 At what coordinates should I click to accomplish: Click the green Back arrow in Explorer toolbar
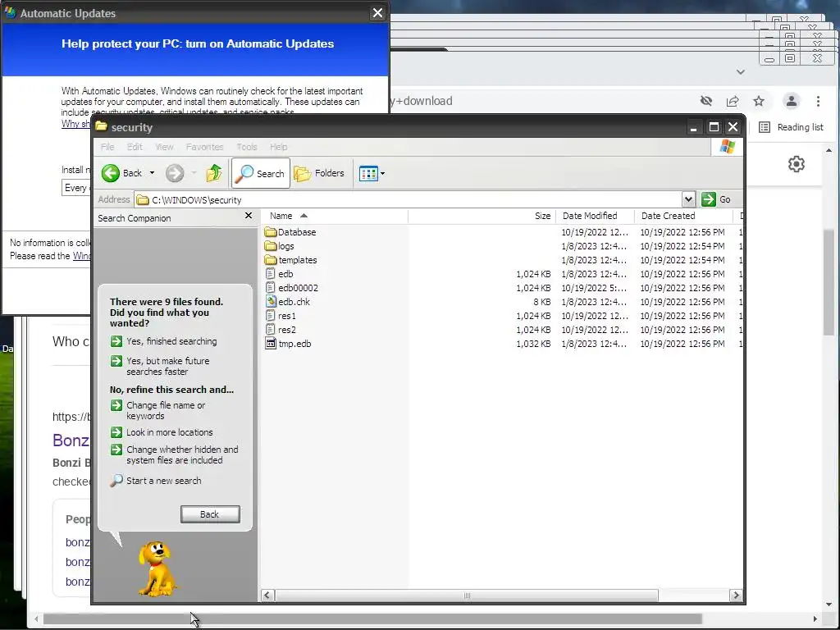click(111, 173)
